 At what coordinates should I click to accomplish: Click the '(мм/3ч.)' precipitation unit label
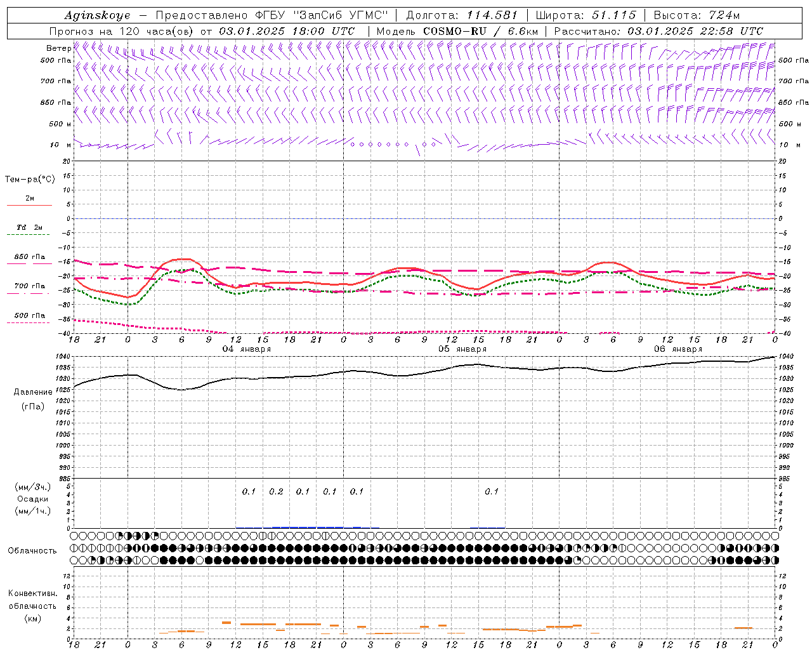tap(33, 487)
